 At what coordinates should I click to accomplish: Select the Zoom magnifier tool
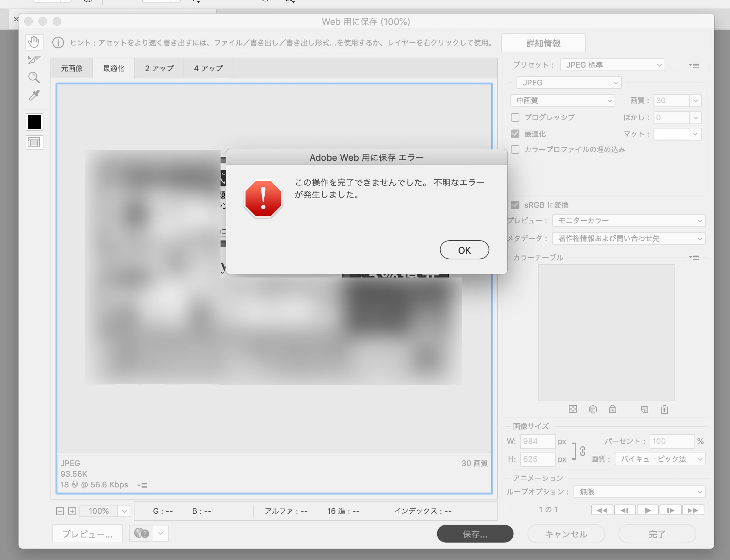(34, 78)
